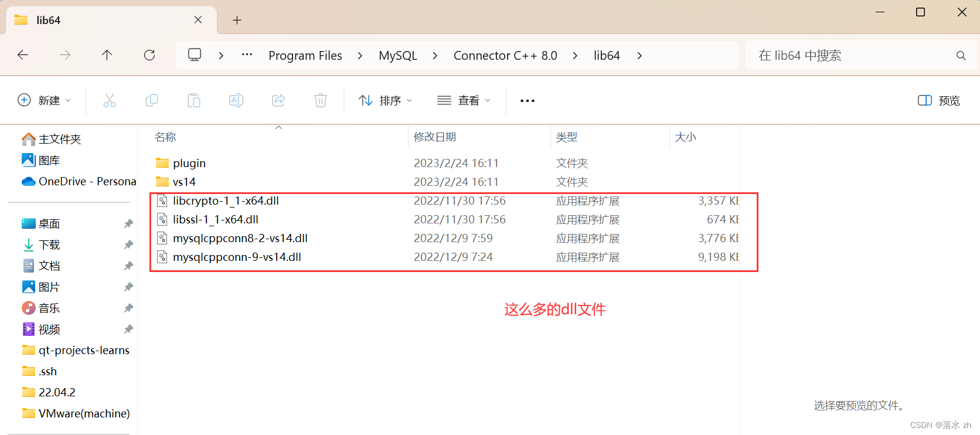Unpin 文档 using its pin icon
Image resolution: width=980 pixels, height=435 pixels.
pos(128,266)
